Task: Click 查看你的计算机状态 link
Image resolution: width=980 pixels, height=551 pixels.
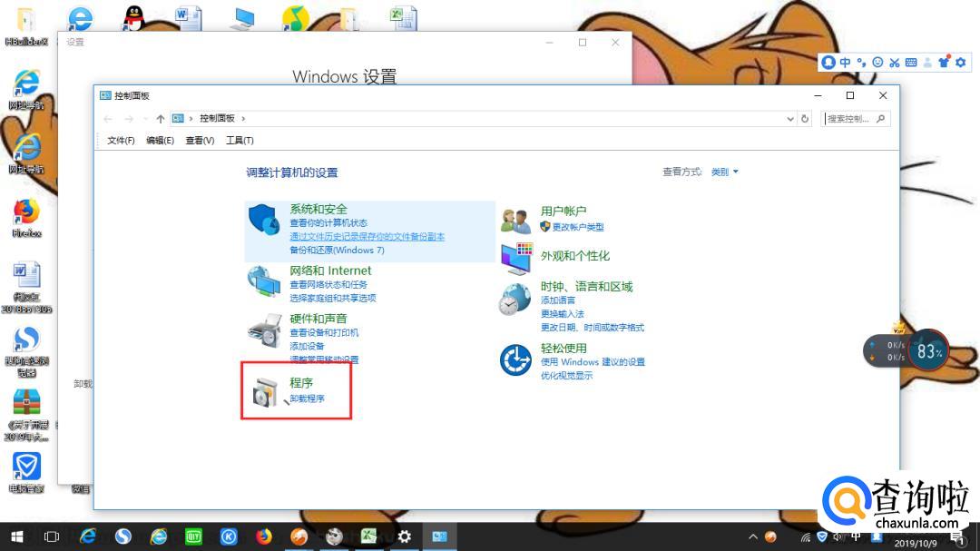Action: (x=328, y=223)
